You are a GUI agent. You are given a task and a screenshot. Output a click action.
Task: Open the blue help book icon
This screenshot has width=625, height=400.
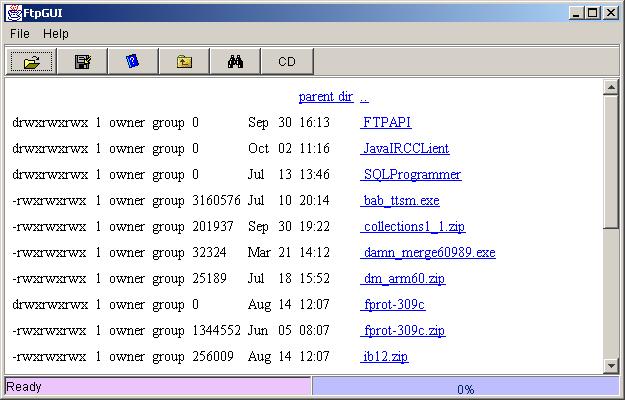[134, 62]
